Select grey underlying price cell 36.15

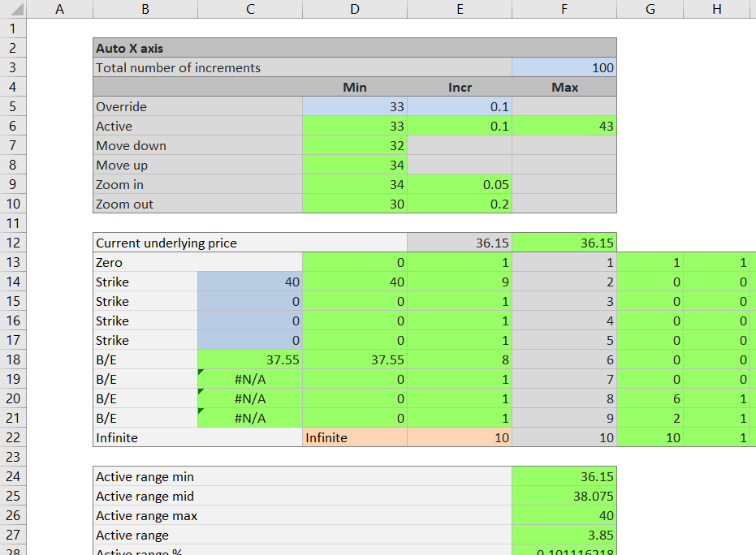pyautogui.click(x=460, y=243)
